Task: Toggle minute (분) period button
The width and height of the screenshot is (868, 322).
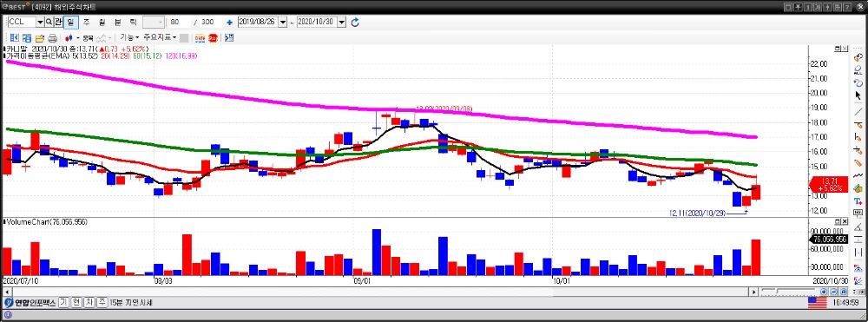Action: click(x=117, y=22)
